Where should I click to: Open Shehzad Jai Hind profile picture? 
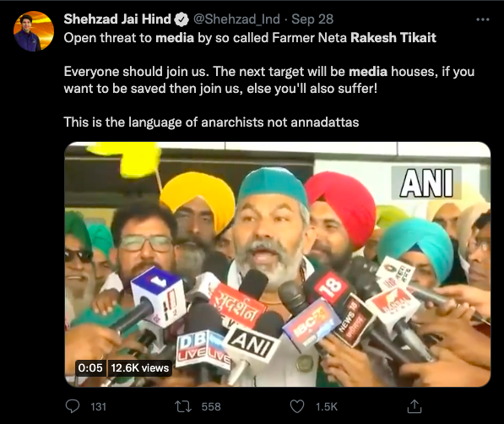tap(34, 31)
